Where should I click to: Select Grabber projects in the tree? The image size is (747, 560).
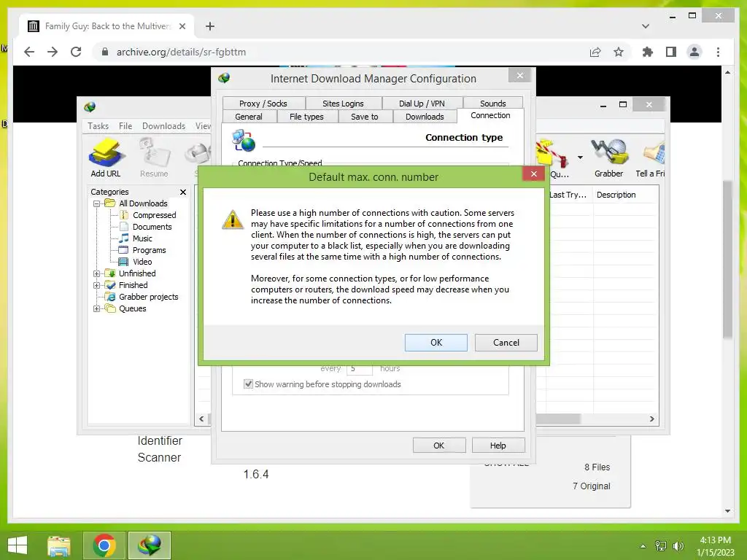(x=148, y=297)
